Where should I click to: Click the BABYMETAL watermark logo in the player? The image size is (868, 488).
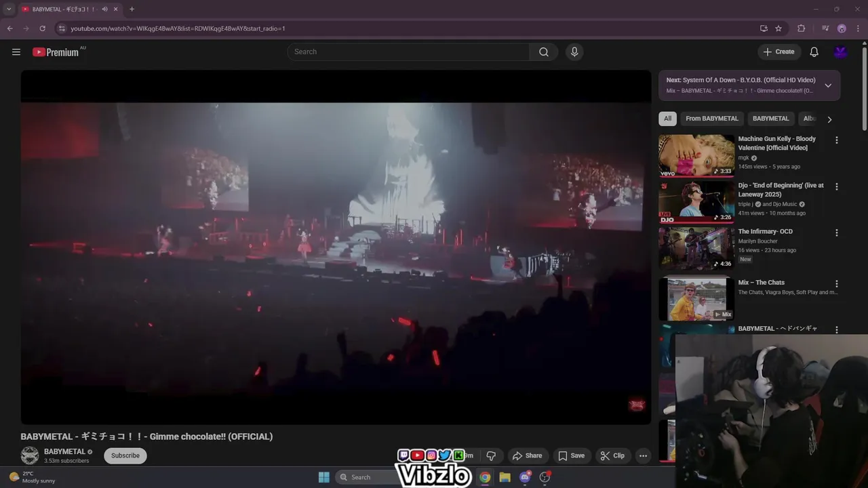click(x=637, y=405)
